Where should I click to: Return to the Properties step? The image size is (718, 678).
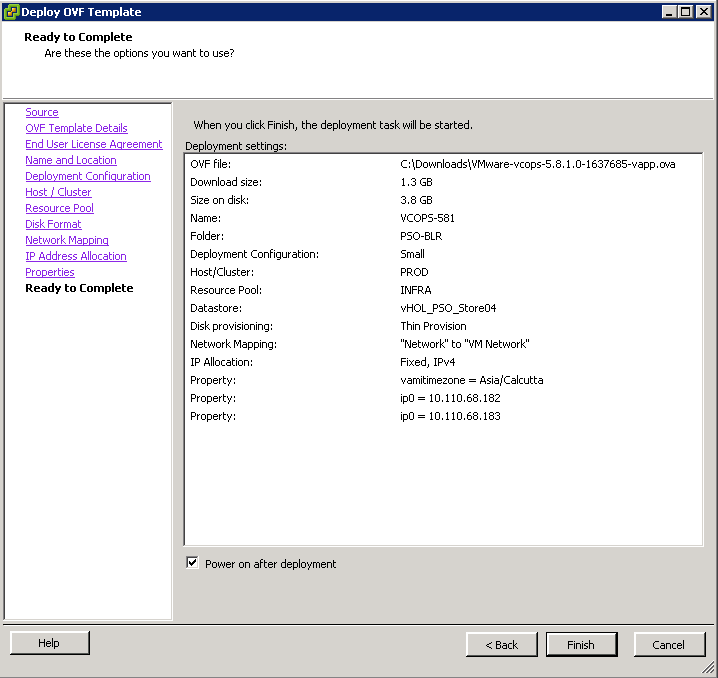click(x=50, y=272)
